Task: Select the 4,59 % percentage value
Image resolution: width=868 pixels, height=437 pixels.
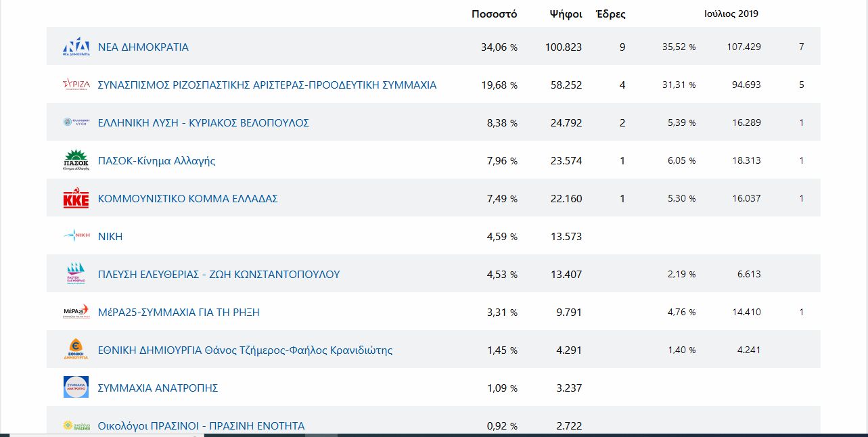Action: coord(503,237)
